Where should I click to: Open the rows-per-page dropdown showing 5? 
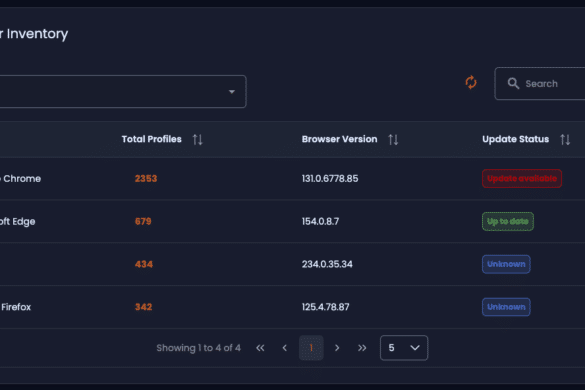(404, 348)
